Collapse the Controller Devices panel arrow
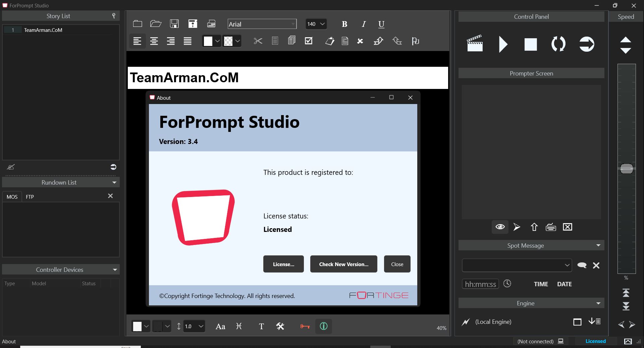The width and height of the screenshot is (644, 348). (x=115, y=270)
